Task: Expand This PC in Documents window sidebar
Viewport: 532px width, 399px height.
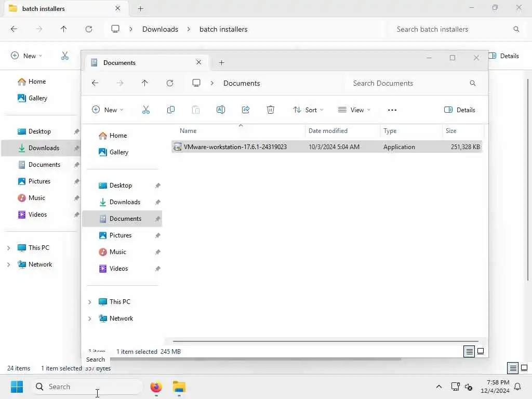Action: pos(89,302)
